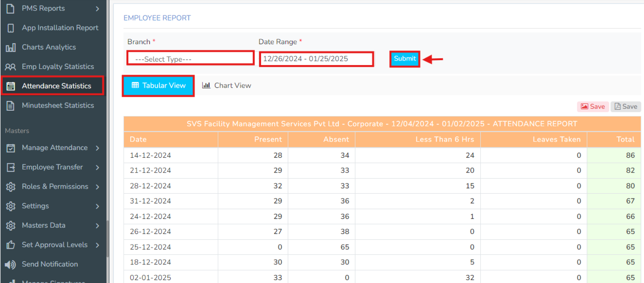Image resolution: width=644 pixels, height=283 pixels.
Task: Click the Minutesheet Statistics document icon
Action: pyautogui.click(x=11, y=106)
